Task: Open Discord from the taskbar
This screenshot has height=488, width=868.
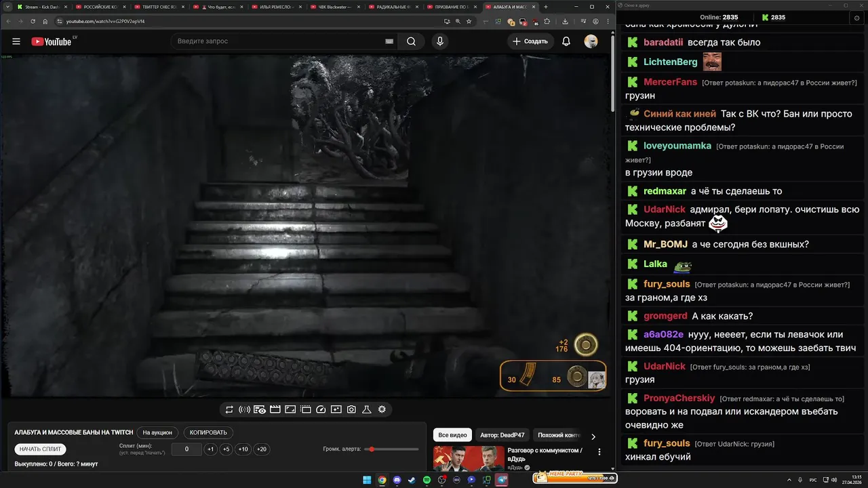Action: (x=397, y=480)
